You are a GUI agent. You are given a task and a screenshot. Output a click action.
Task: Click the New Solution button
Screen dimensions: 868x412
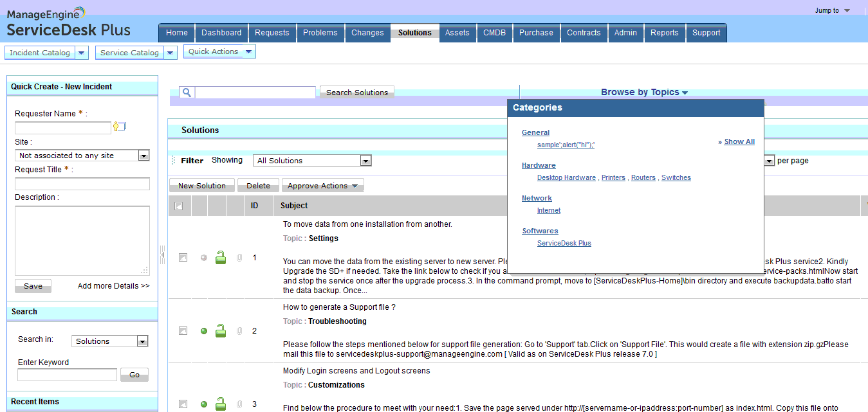pos(202,186)
